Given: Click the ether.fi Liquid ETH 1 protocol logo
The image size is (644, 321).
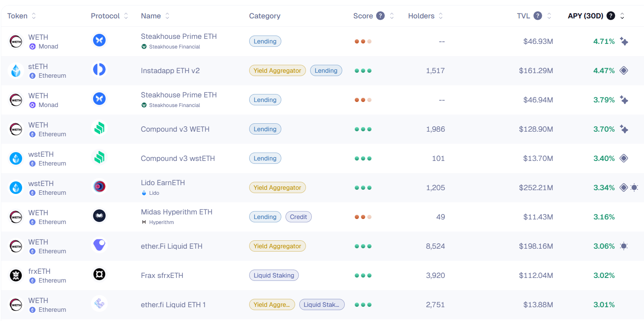Looking at the screenshot, I should [99, 304].
